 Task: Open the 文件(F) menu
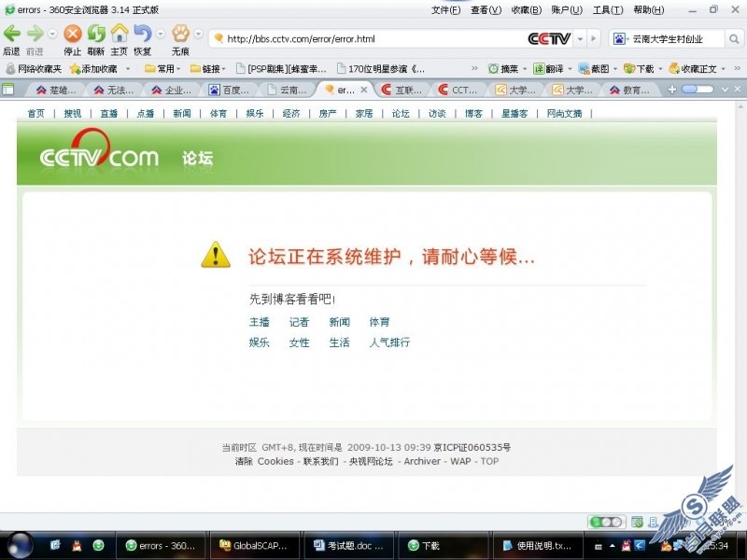[x=446, y=10]
